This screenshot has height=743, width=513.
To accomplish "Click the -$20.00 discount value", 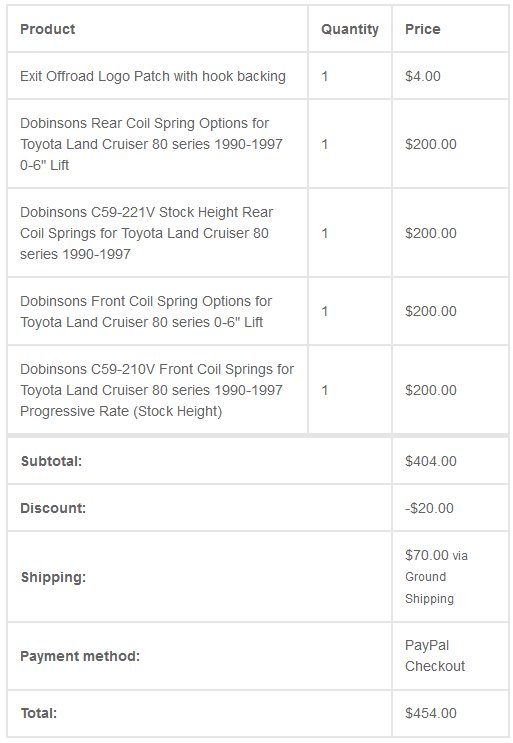I will [x=429, y=508].
